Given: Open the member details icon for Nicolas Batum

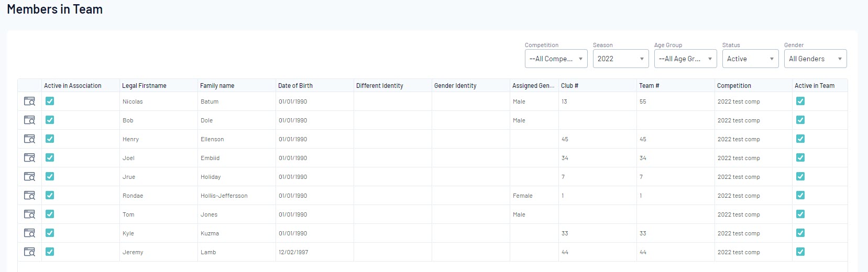Looking at the screenshot, I should [x=29, y=101].
